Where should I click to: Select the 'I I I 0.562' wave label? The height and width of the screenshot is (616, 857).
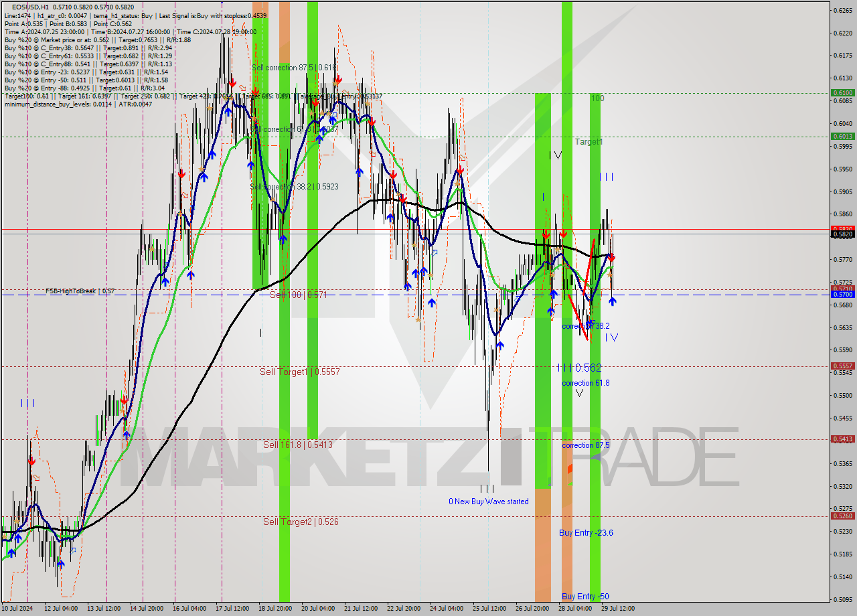[579, 368]
